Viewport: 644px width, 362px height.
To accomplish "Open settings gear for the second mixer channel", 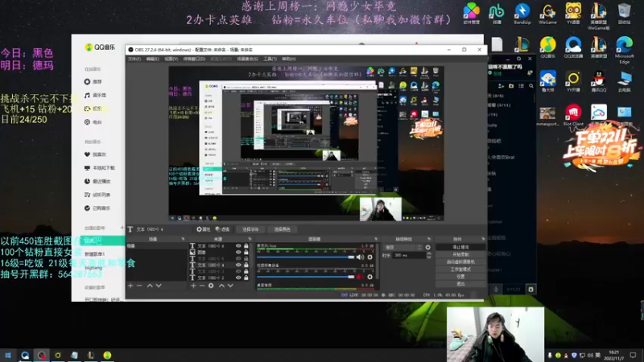I will pyautogui.click(x=370, y=277).
